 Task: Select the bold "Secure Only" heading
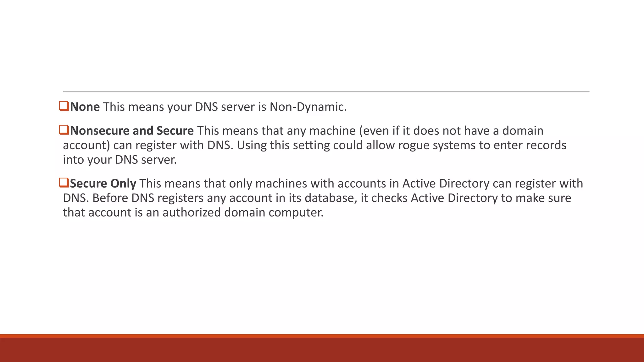tap(103, 184)
